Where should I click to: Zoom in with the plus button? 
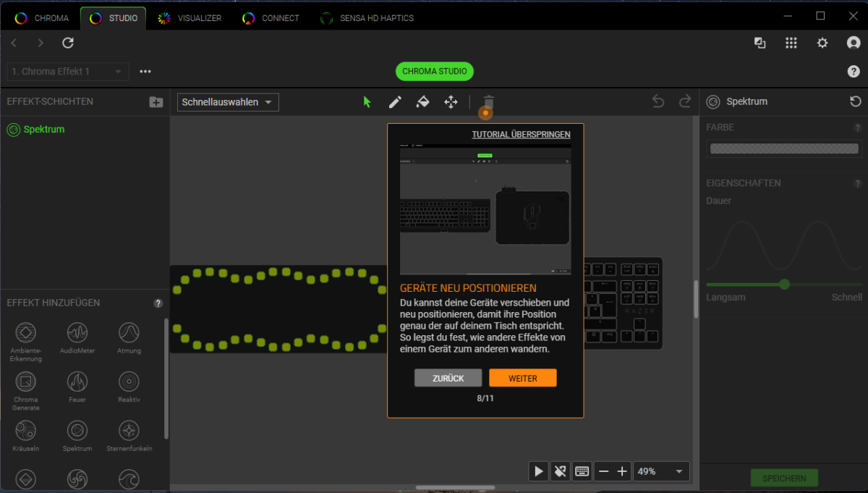[x=622, y=471]
